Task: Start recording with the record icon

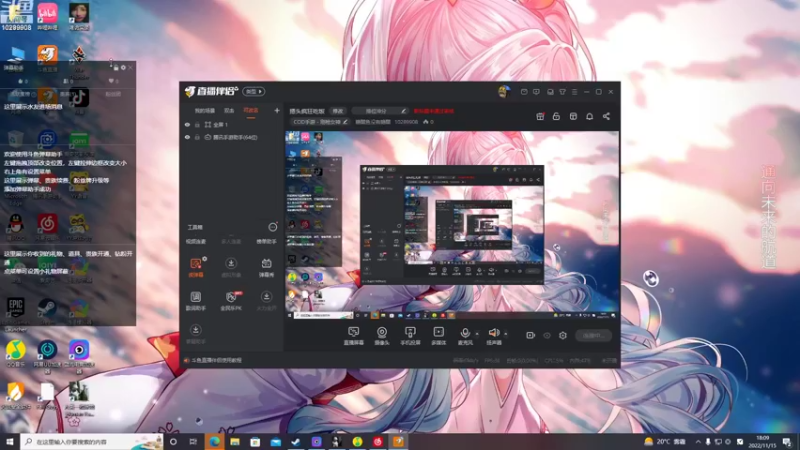Action: (531, 335)
